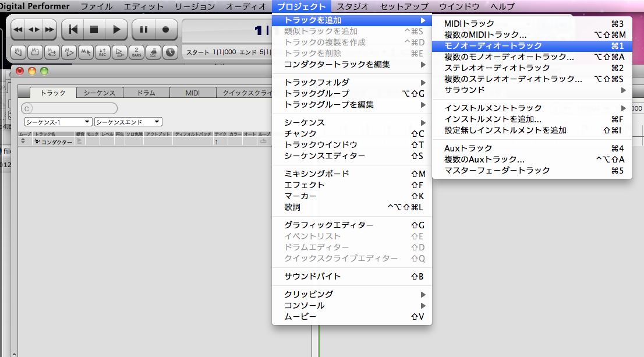644x357 pixels.
Task: Choose 複数のAuxトラック... menu item
Action: pos(532,160)
